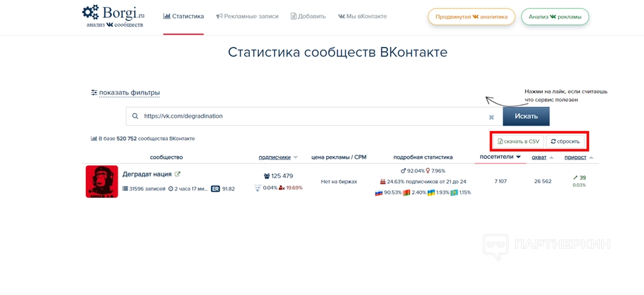Expand the показать фильтры link
This screenshot has width=644, height=295.
point(130,93)
